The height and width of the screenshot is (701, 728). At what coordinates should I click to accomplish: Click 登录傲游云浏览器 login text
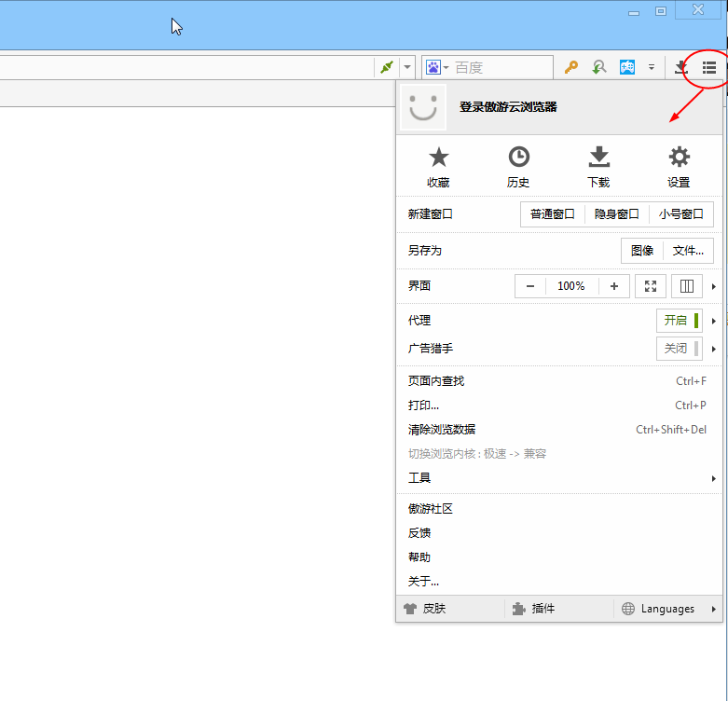(x=508, y=107)
